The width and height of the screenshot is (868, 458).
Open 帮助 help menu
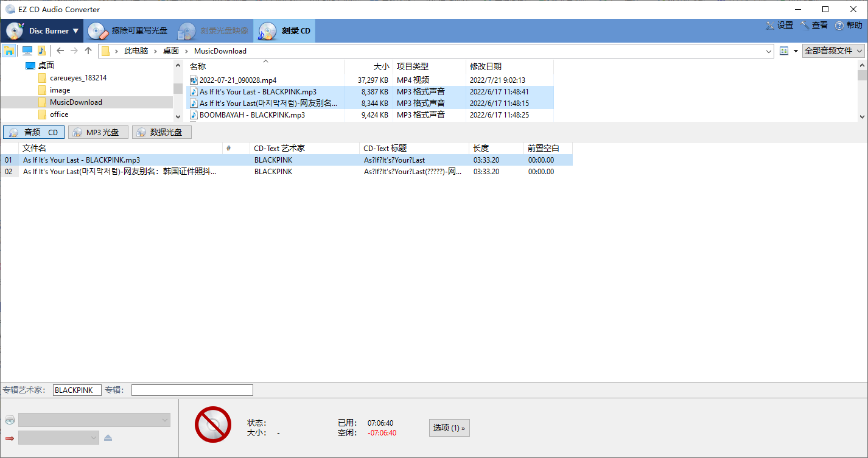coord(849,25)
